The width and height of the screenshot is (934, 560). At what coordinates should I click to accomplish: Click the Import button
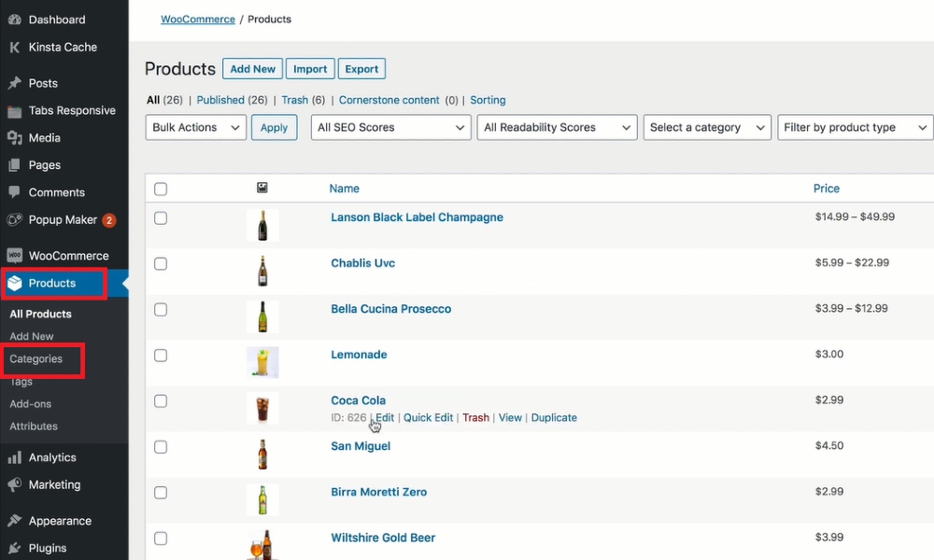tap(310, 69)
